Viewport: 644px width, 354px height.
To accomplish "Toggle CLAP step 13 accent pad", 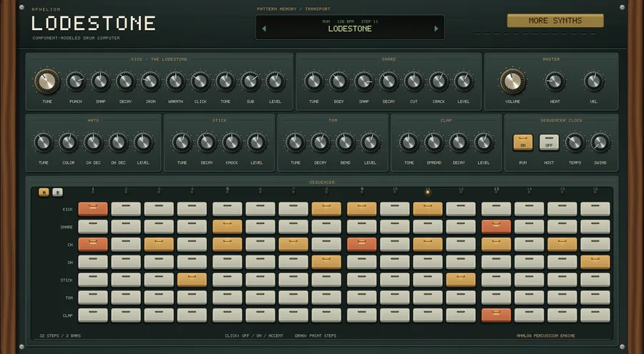I will 496,315.
